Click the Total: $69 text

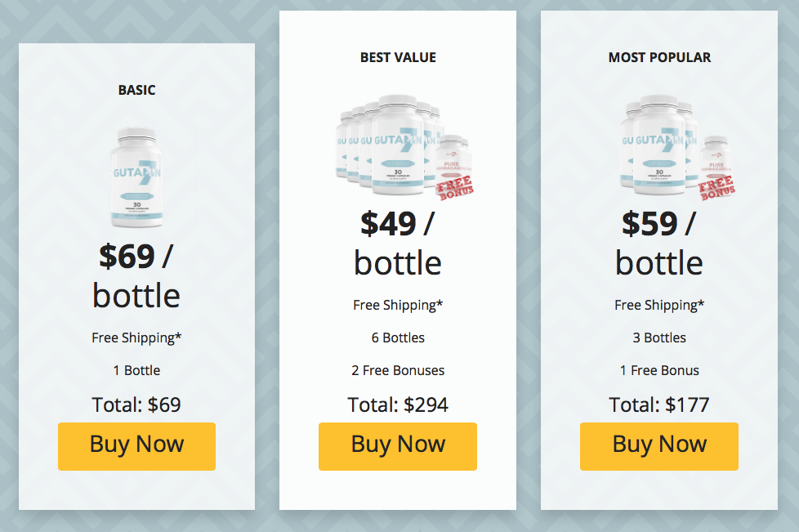(x=136, y=405)
